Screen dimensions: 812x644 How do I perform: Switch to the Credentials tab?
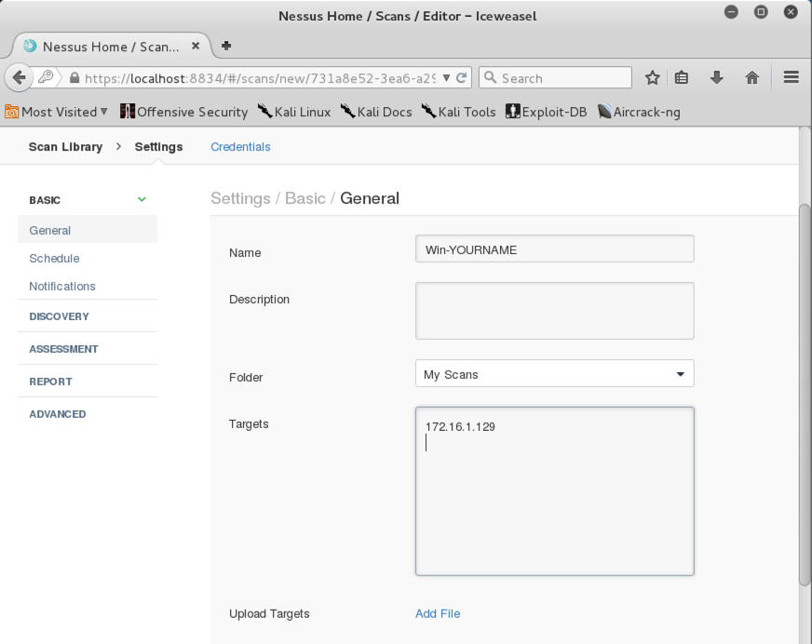[x=240, y=147]
